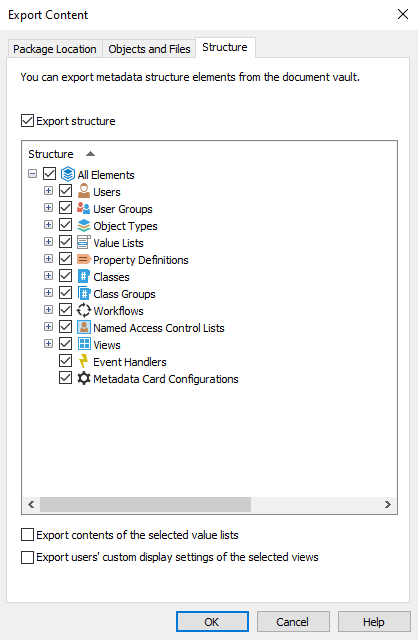
Task: Expand the Named Access Control Lists node
Action: pos(48,327)
